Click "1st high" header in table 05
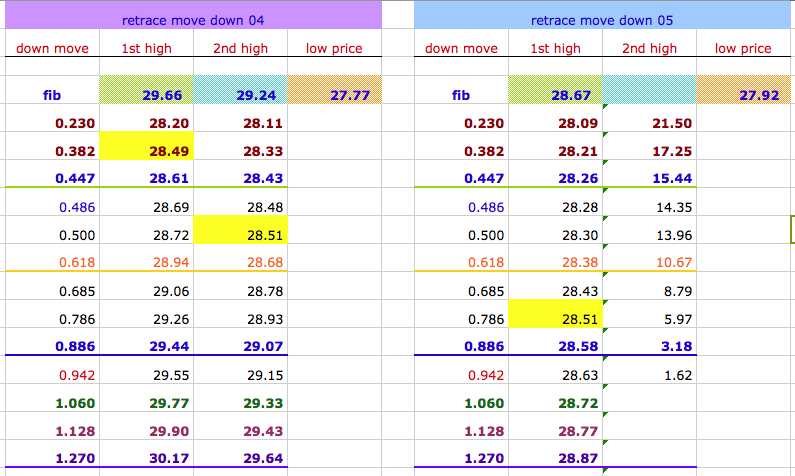The width and height of the screenshot is (795, 476). [556, 48]
